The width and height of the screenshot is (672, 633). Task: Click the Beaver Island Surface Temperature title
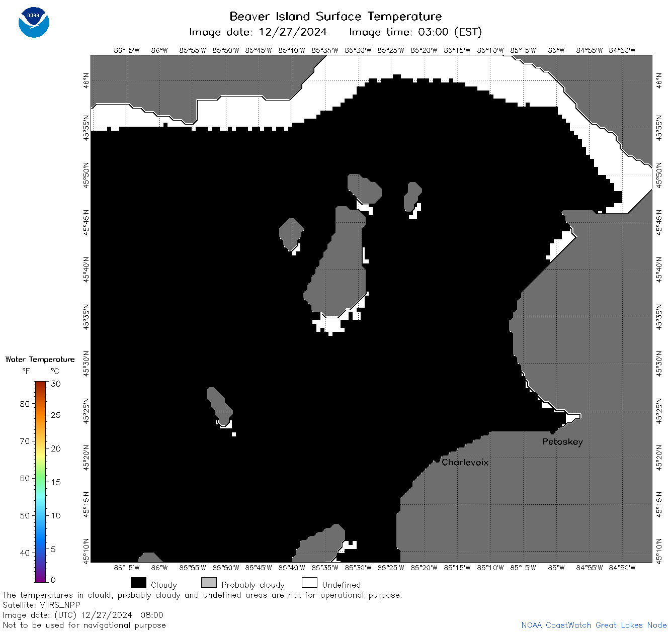click(x=335, y=16)
